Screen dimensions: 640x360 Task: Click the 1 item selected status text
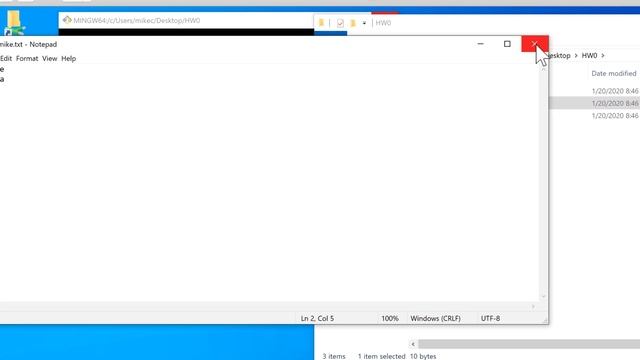pos(381,356)
